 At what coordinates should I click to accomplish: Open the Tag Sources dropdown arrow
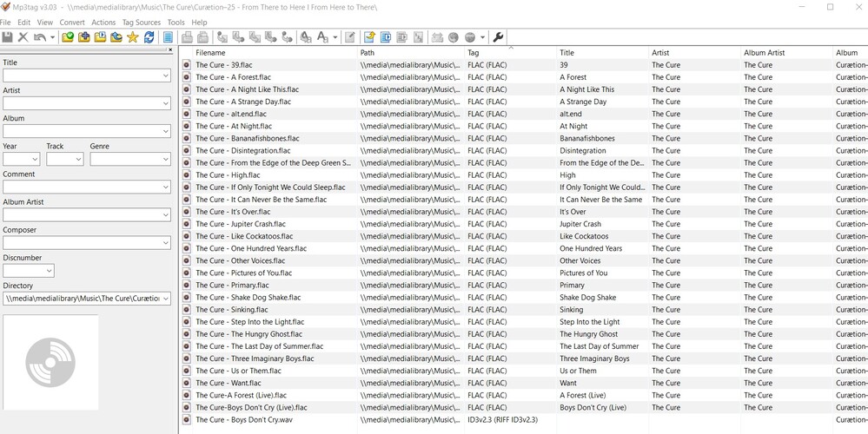coord(482,37)
